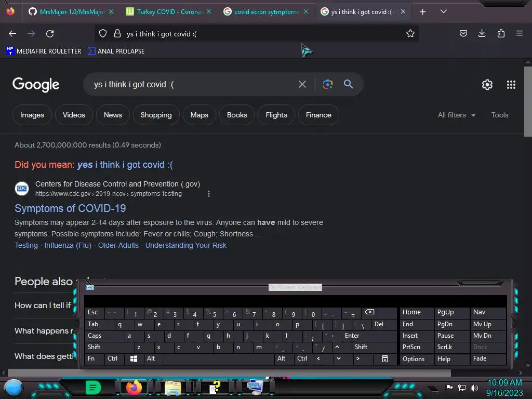Open the Older Adults sitelink
The image size is (532, 399).
point(118,245)
